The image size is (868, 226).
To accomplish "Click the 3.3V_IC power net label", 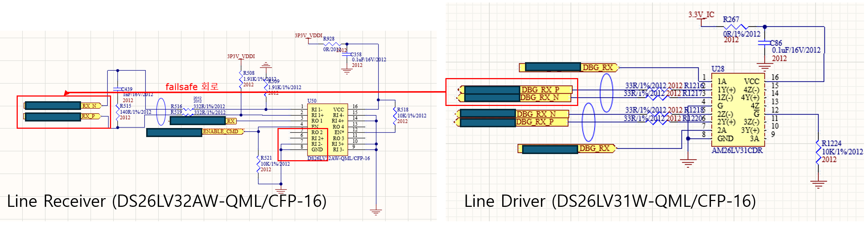I will tap(701, 15).
